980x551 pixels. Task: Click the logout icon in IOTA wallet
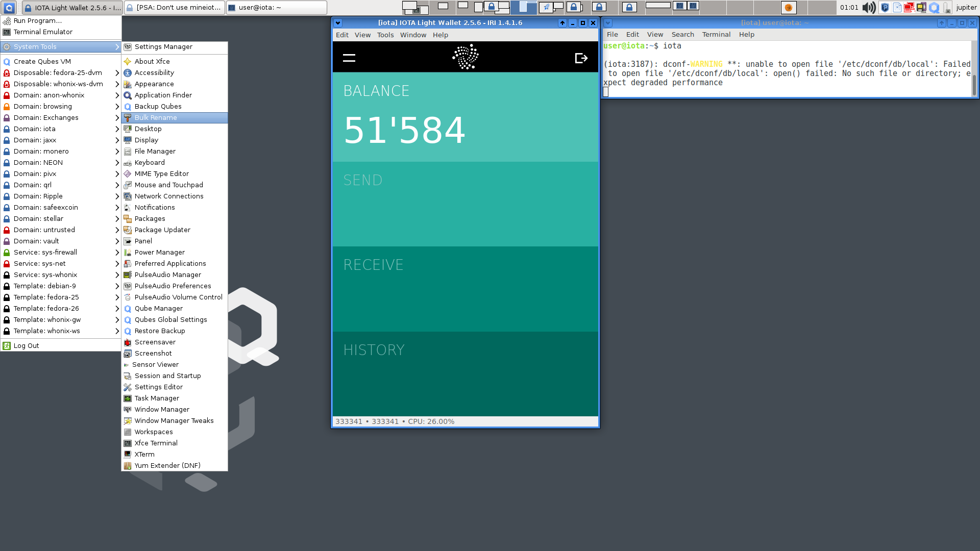point(581,58)
